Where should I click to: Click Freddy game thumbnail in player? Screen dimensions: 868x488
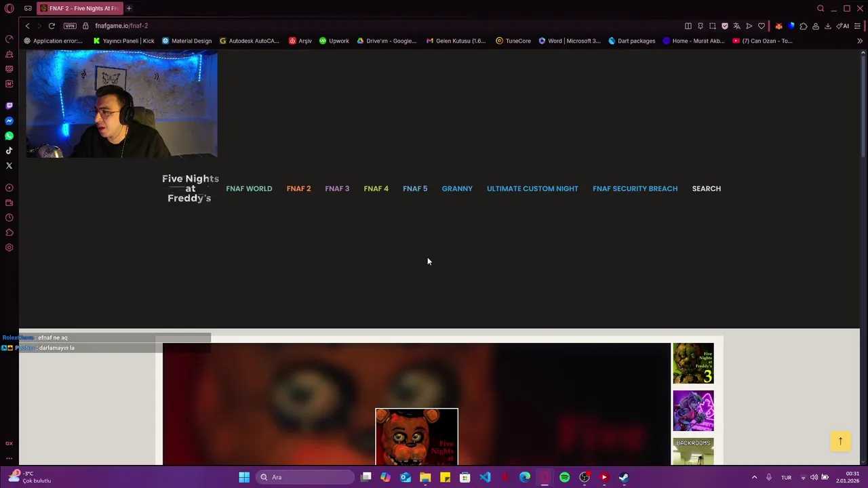[x=416, y=436]
